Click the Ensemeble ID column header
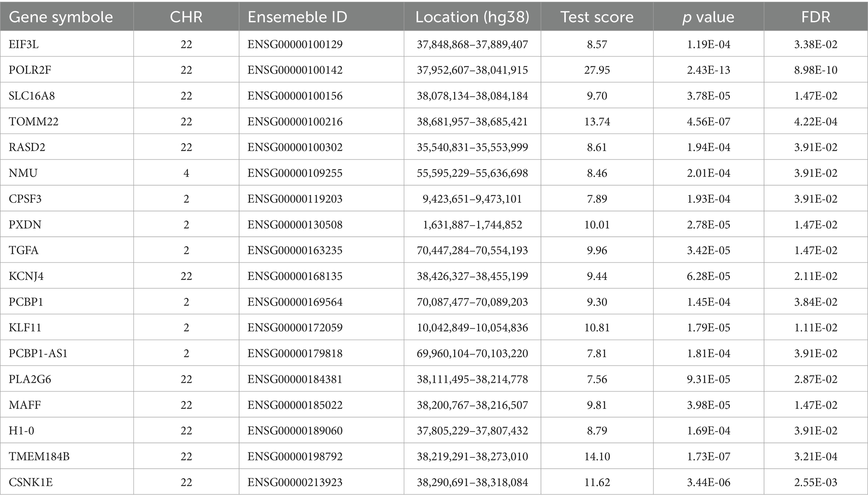Viewport: 868px width, 502px height. pyautogui.click(x=297, y=17)
